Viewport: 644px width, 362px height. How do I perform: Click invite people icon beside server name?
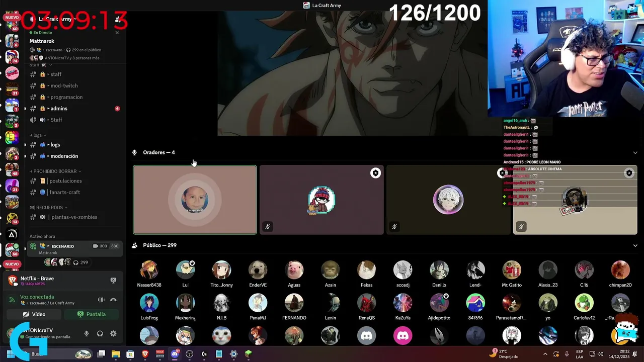click(117, 19)
